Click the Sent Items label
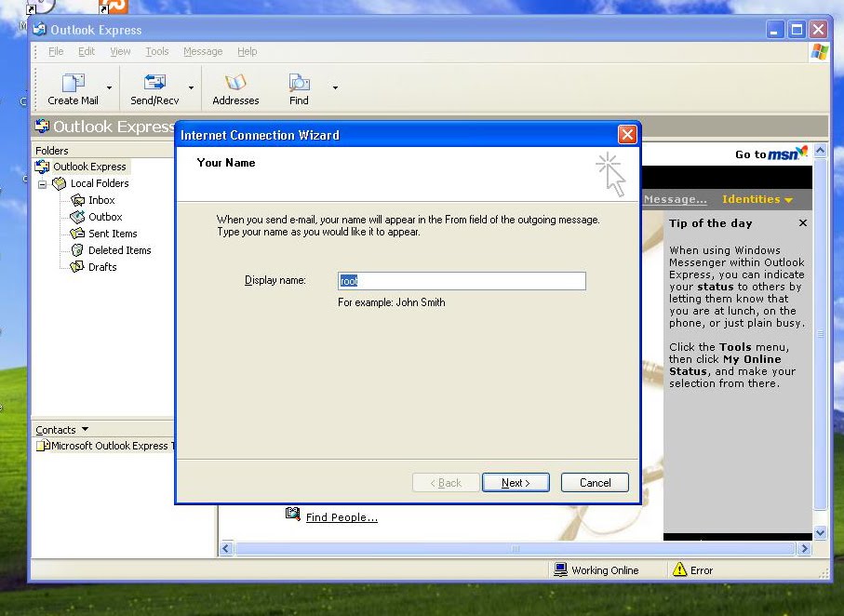Screen dimensions: 844x616 (113, 234)
